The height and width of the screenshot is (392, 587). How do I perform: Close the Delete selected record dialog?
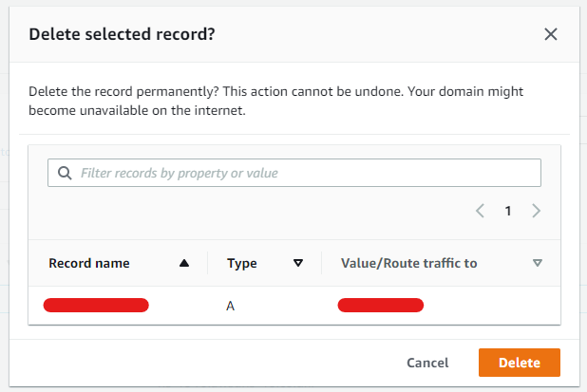click(551, 34)
